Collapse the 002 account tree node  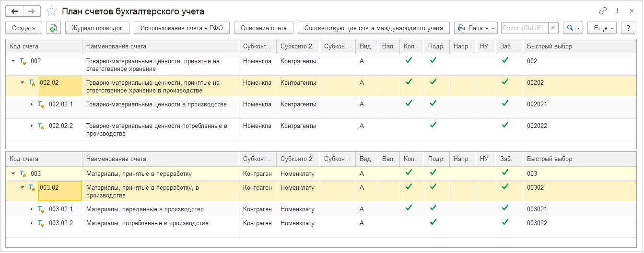coord(12,61)
